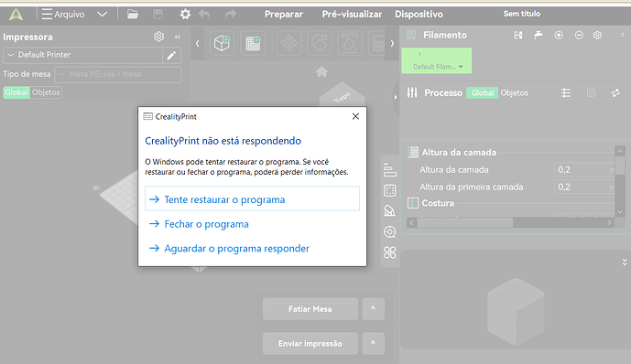
Task: Open the Default Printer dropdown
Action: 83,55
